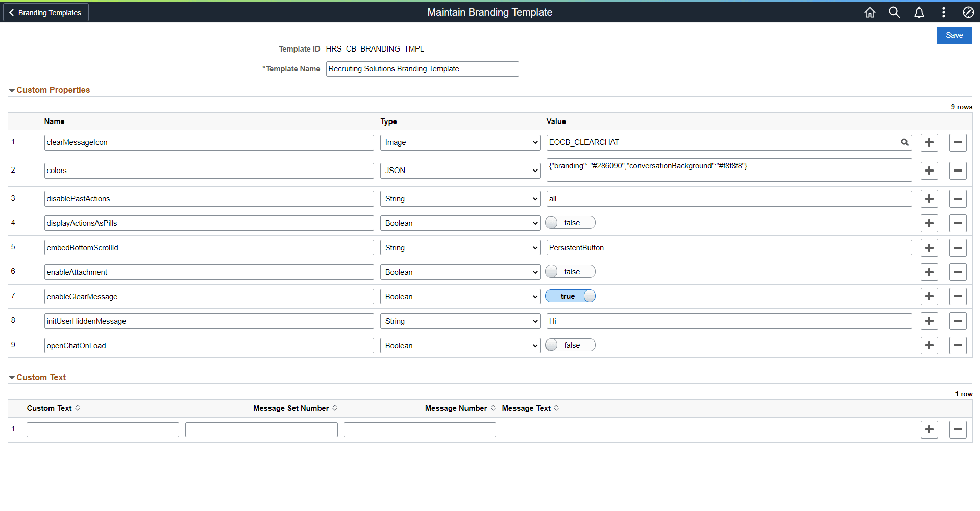
Task: Click lookup icon in EOCB_CLEARCHAT value field
Action: (x=904, y=142)
